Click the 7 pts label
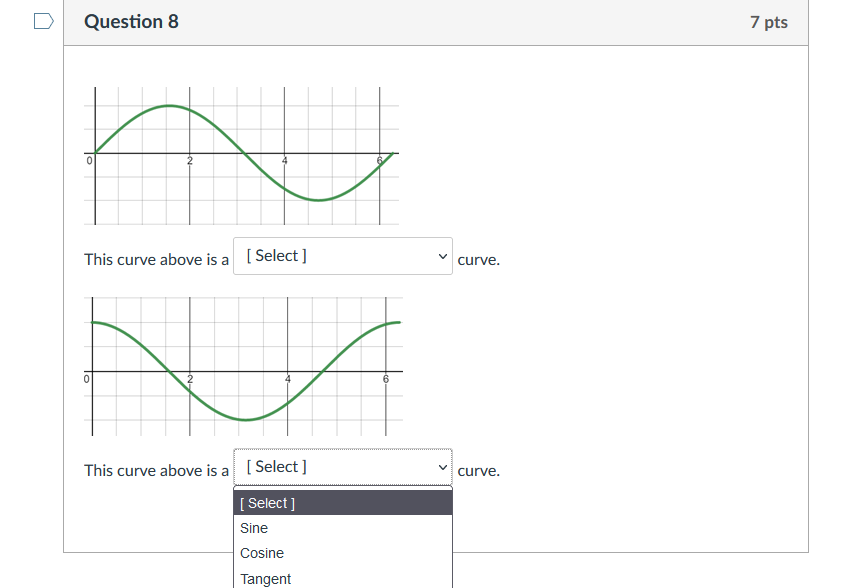 pyautogui.click(x=770, y=21)
